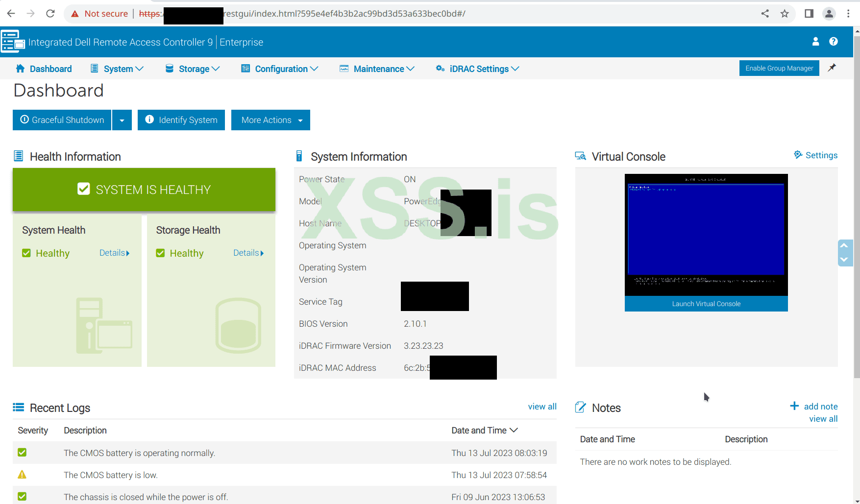Screen dimensions: 860x504
Task: Click the Enable Group Manager button
Action: 779,68
